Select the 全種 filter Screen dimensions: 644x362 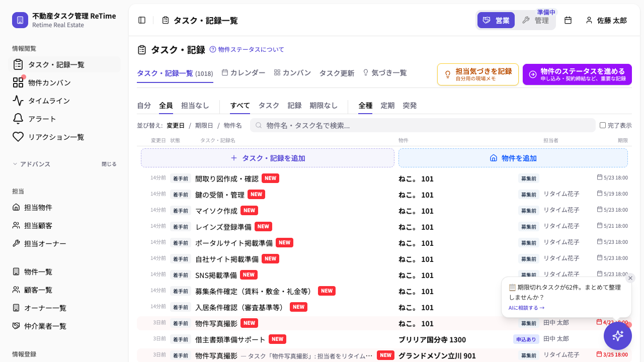coord(365,106)
